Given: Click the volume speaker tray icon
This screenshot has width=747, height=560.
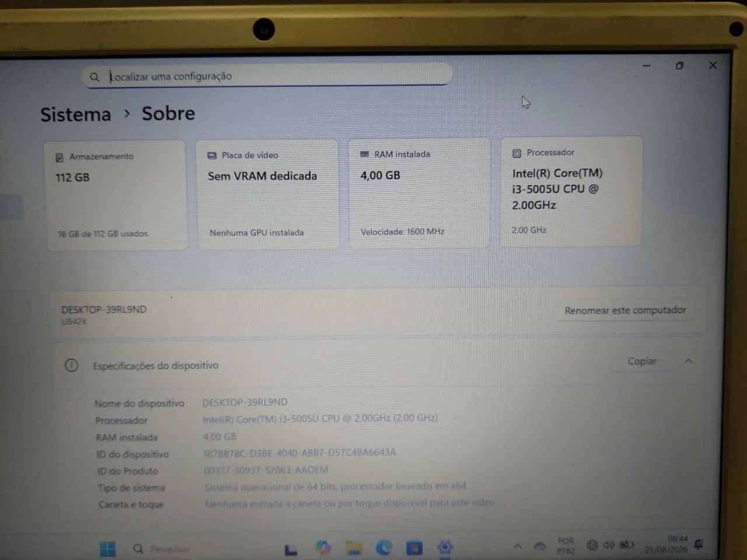Looking at the screenshot, I should pyautogui.click(x=609, y=544).
